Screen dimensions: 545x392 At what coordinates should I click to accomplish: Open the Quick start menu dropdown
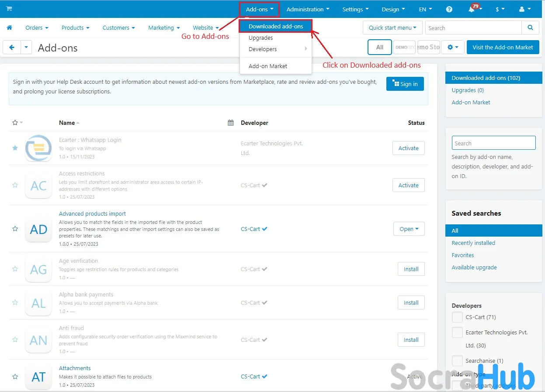coord(392,28)
